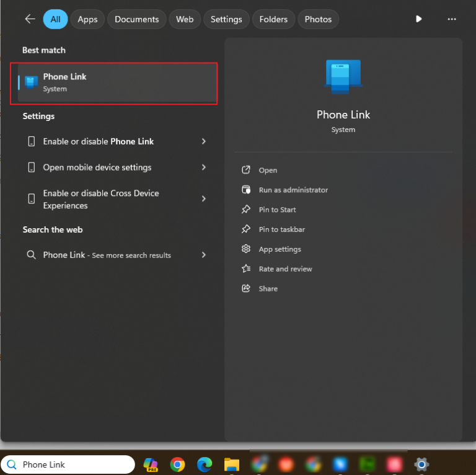The height and width of the screenshot is (475, 476).
Task: Switch to the Web filter tab
Action: pyautogui.click(x=185, y=19)
